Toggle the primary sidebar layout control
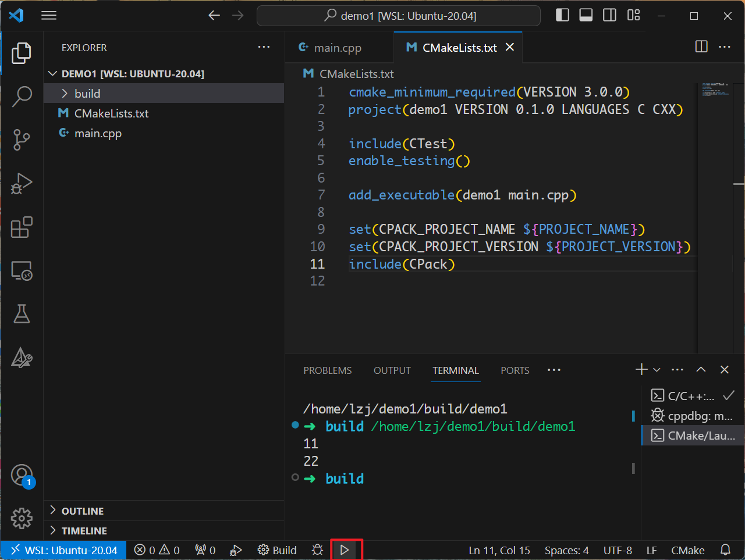Screen dimensions: 745x560 562,15
